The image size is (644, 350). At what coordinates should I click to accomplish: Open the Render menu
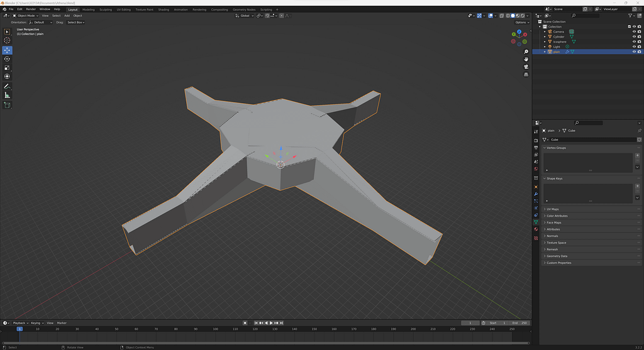pos(31,9)
